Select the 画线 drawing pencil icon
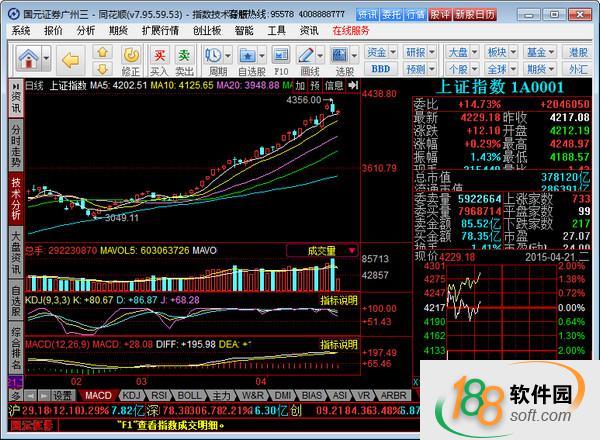Image resolution: width=600 pixels, height=440 pixels. (306, 56)
